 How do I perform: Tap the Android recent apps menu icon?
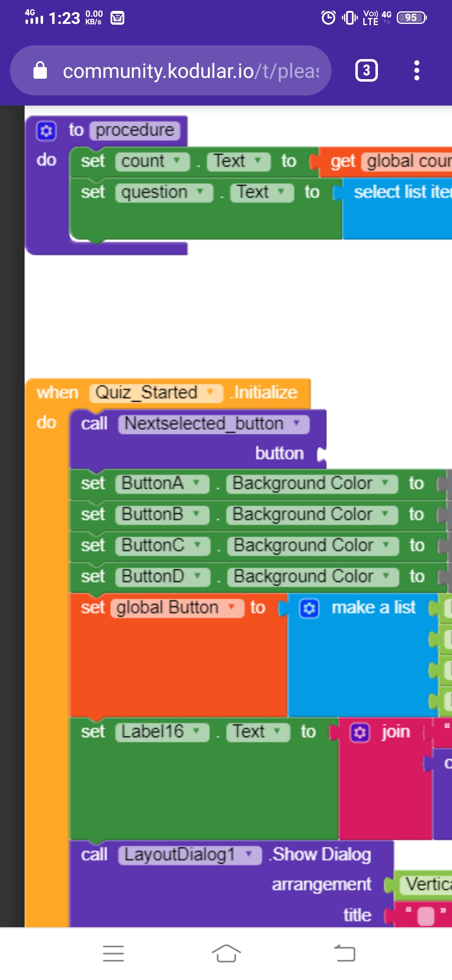point(113,953)
